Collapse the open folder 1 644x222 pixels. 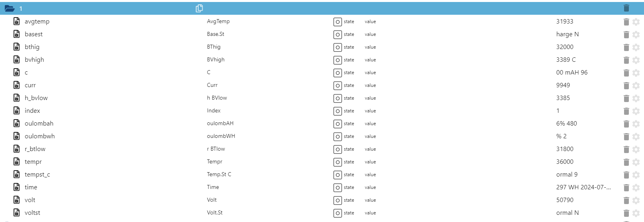click(10, 8)
